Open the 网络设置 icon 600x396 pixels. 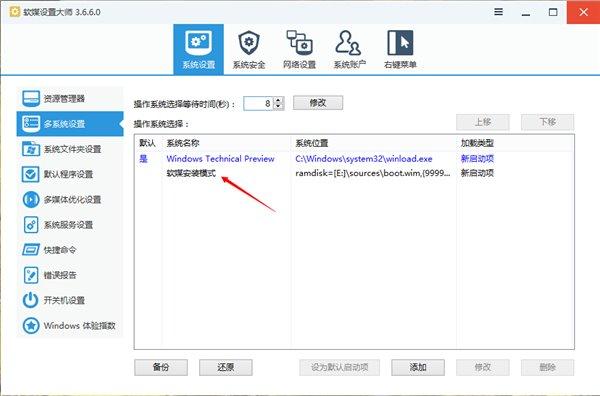point(299,42)
